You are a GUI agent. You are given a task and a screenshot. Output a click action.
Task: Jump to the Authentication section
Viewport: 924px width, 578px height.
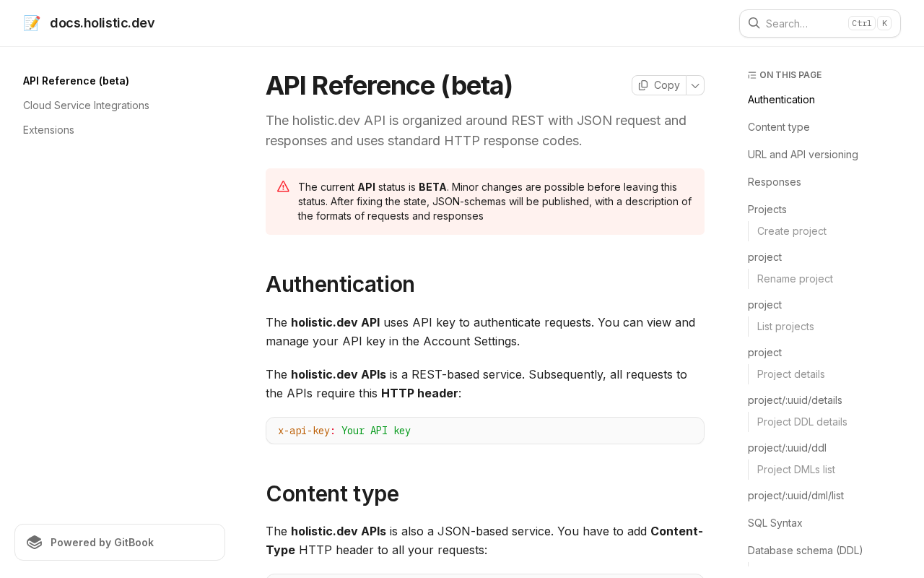click(781, 100)
